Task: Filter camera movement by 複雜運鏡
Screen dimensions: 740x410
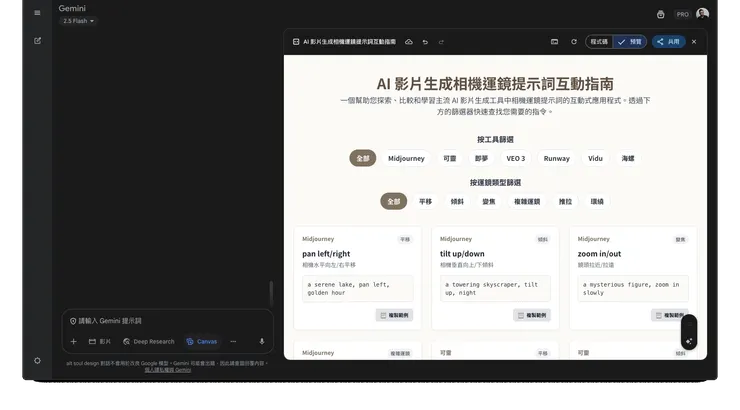Action: pos(527,201)
